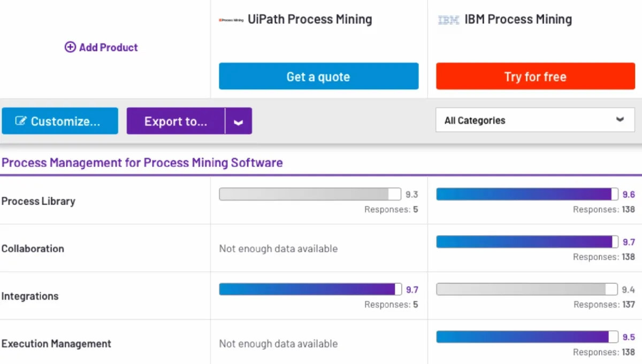Click IBM Execution Management rating bar

528,337
